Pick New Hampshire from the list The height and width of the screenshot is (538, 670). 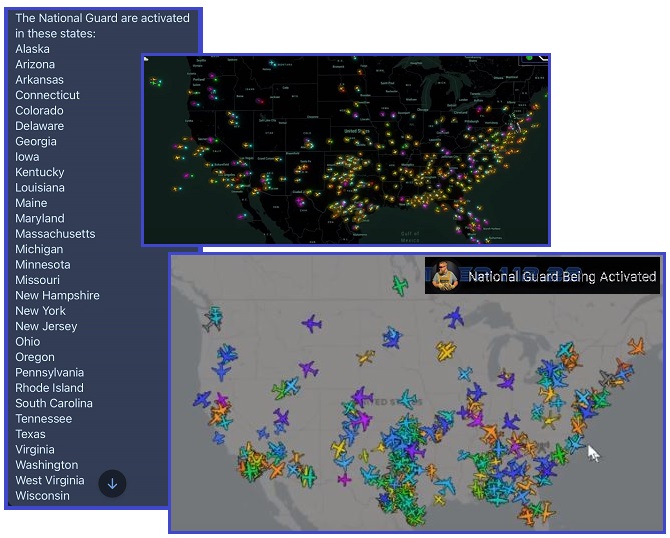pyautogui.click(x=57, y=295)
